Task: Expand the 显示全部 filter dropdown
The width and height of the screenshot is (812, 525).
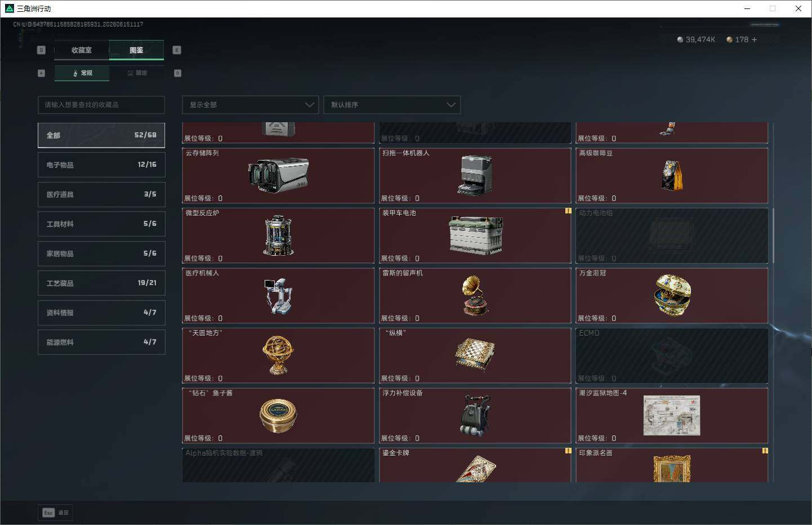Action: point(251,105)
